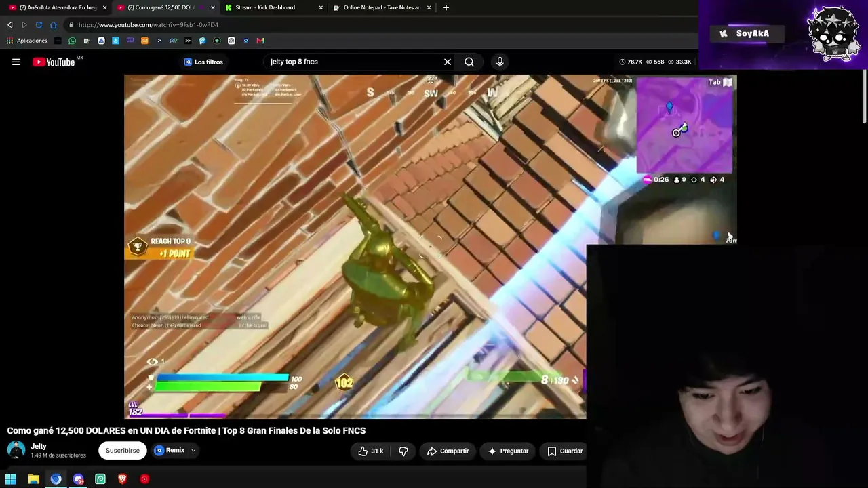Image resolution: width=868 pixels, height=488 pixels.
Task: Open File Explorer from the taskbar
Action: [x=33, y=479]
